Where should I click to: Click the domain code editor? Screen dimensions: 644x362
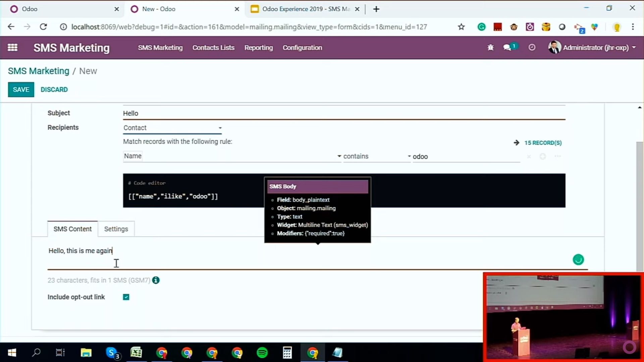(x=344, y=190)
